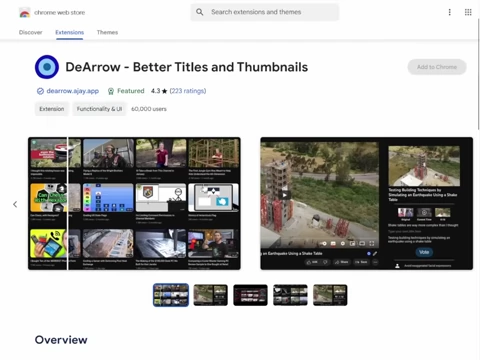Image resolution: width=480 pixels, height=360 pixels.
Task: Select the fourth screenshot thumbnail in carousel
Action: pos(290,295)
